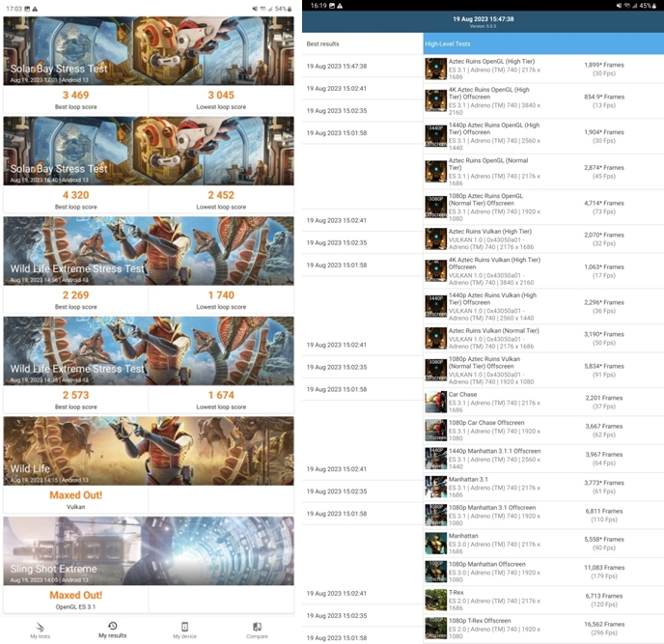Open the My tests tab icon

[40, 627]
